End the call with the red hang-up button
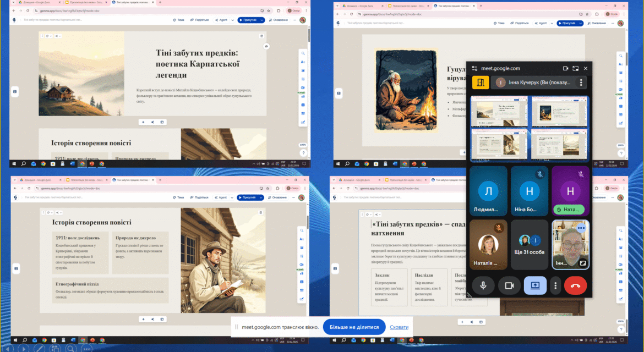 click(x=575, y=285)
